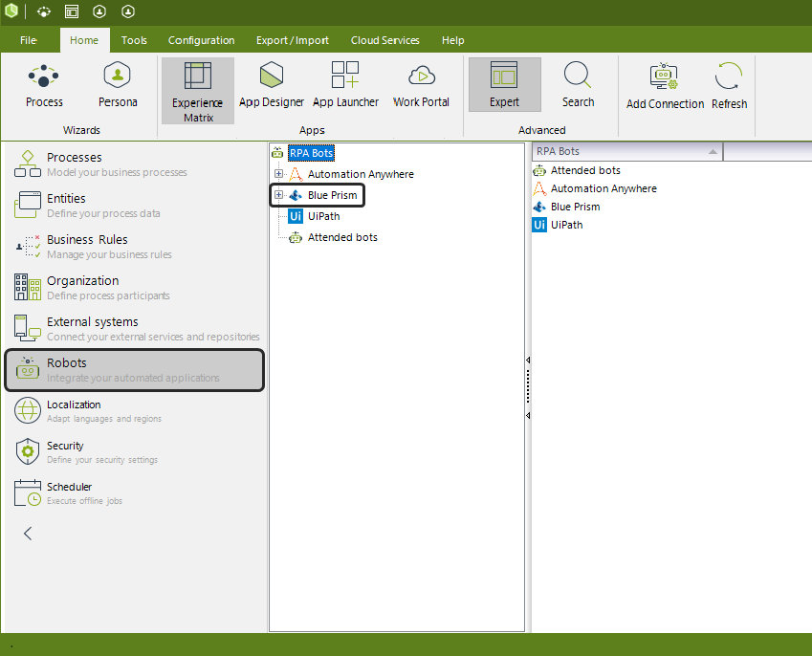This screenshot has width=812, height=656.
Task: Click the second person-badge icon in title bar
Action: [128, 11]
